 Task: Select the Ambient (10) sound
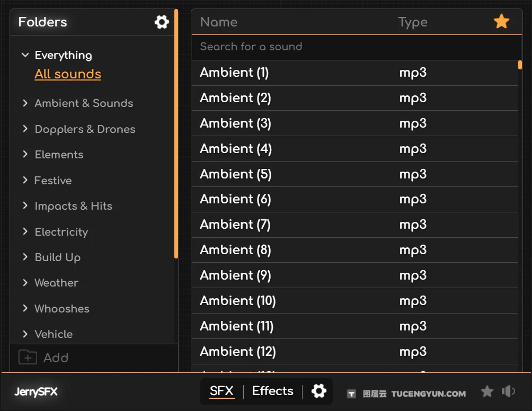355,301
